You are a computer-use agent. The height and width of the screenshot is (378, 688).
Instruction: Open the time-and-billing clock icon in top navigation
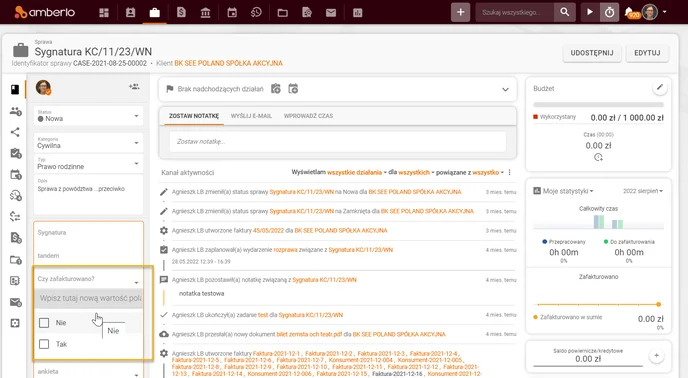click(x=256, y=12)
